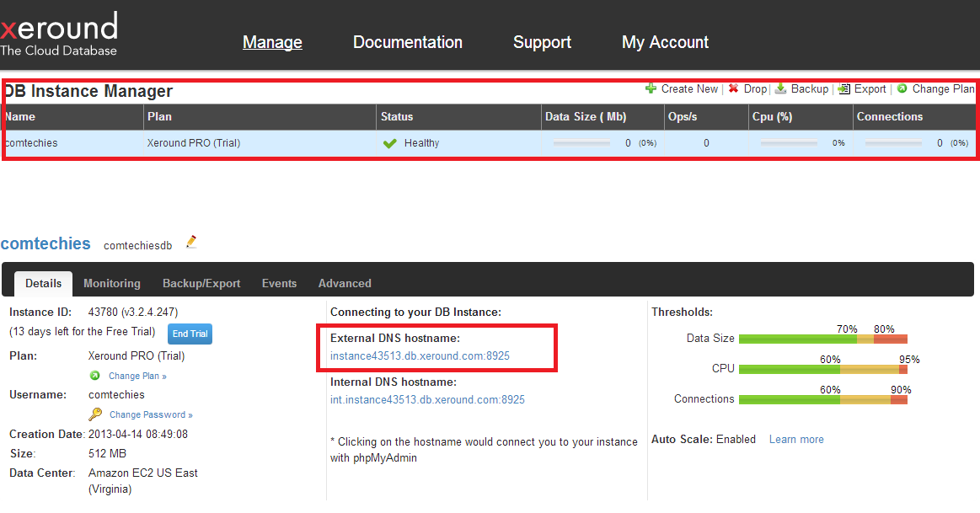Click creation date 2013-04-14 08:49:08
This screenshot has width=980, height=513.
click(138, 434)
